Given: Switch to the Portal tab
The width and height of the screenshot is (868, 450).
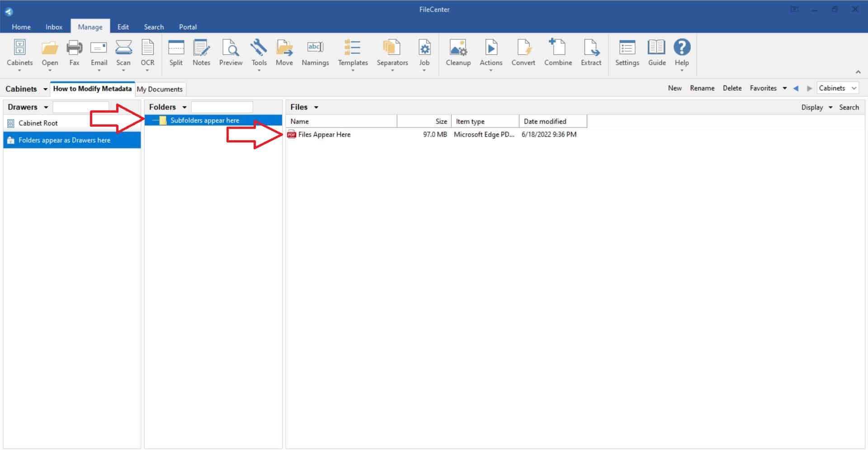Looking at the screenshot, I should [188, 27].
